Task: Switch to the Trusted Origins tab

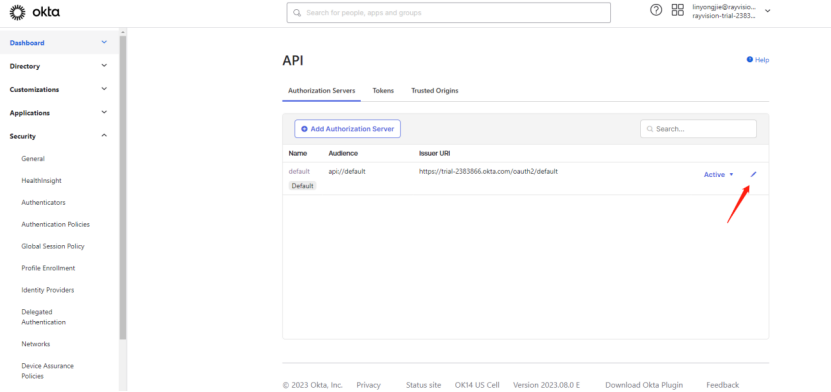Action: click(x=435, y=91)
